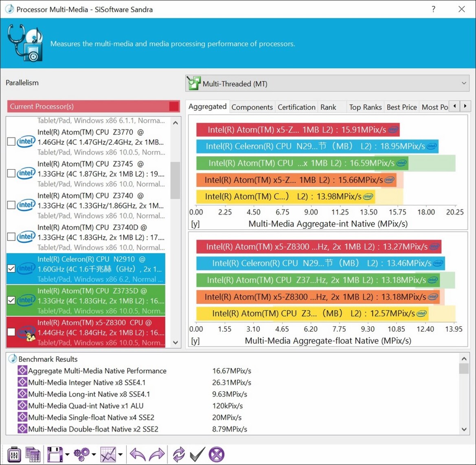Viewport: 476px width, 465px height.
Task: Click the tab strip scroll right arrow
Action: pos(465,106)
